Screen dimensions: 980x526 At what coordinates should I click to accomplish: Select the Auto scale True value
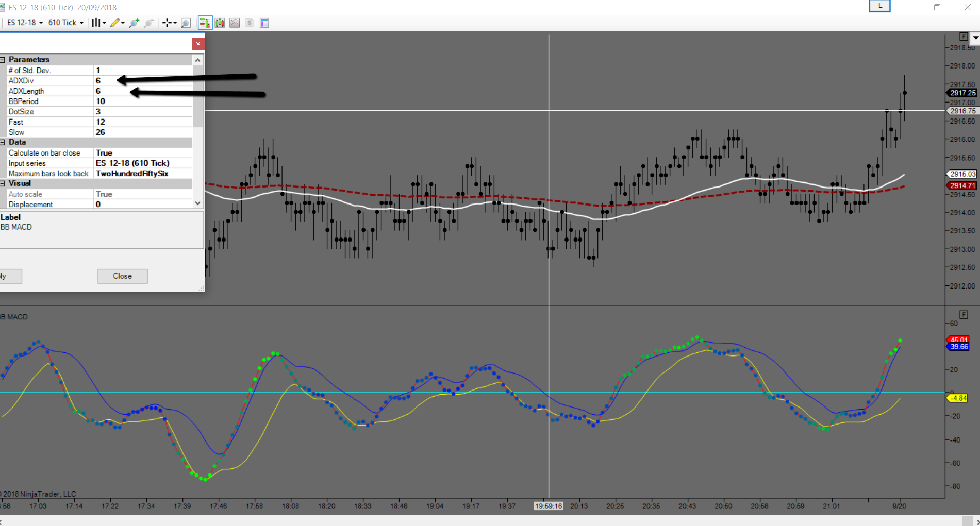tap(143, 194)
